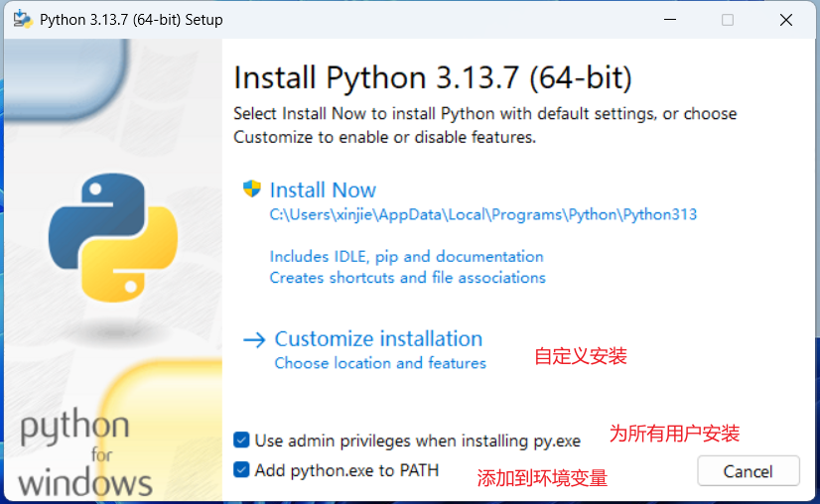Viewport: 820px width, 504px height.
Task: Click the default install path under Install Now
Action: [x=482, y=214]
